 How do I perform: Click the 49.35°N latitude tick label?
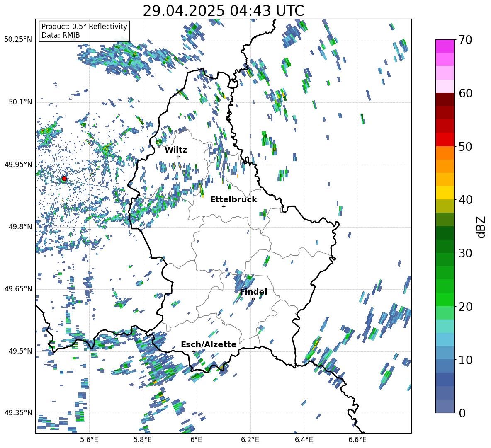[x=18, y=413]
